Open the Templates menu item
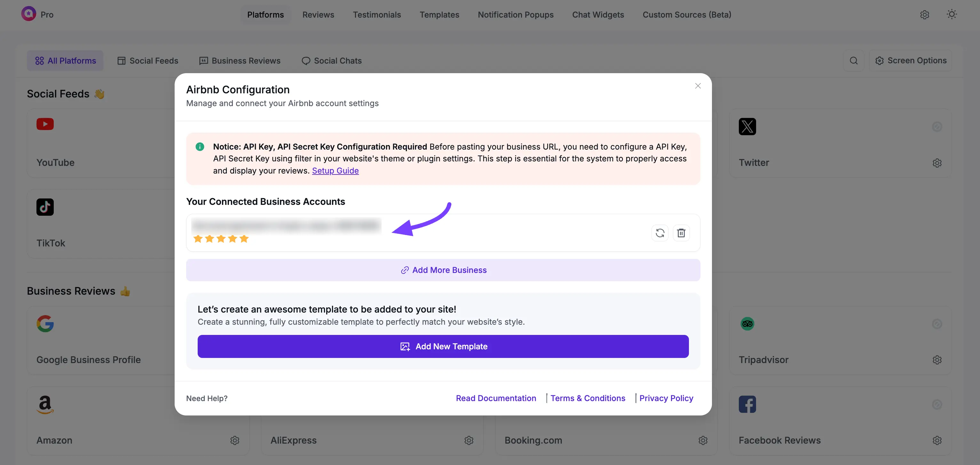The image size is (980, 465). [x=439, y=14]
